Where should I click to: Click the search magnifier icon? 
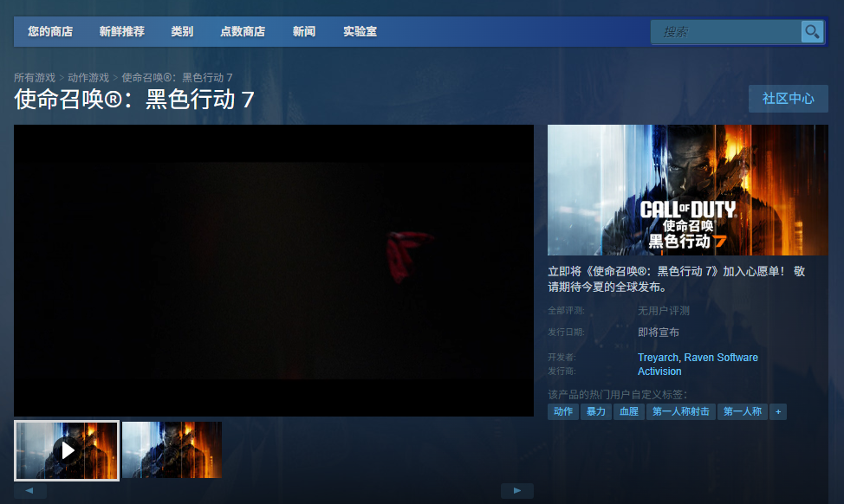pos(812,32)
